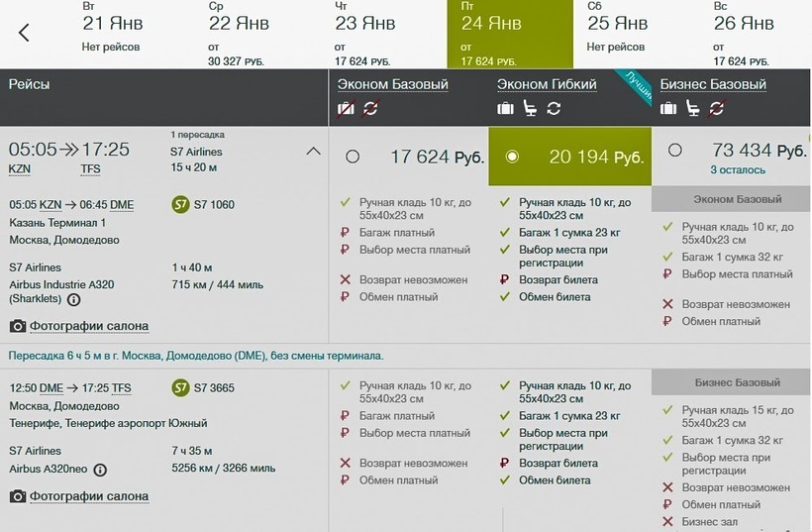Click '3 осталось' seats remaining text

738,170
